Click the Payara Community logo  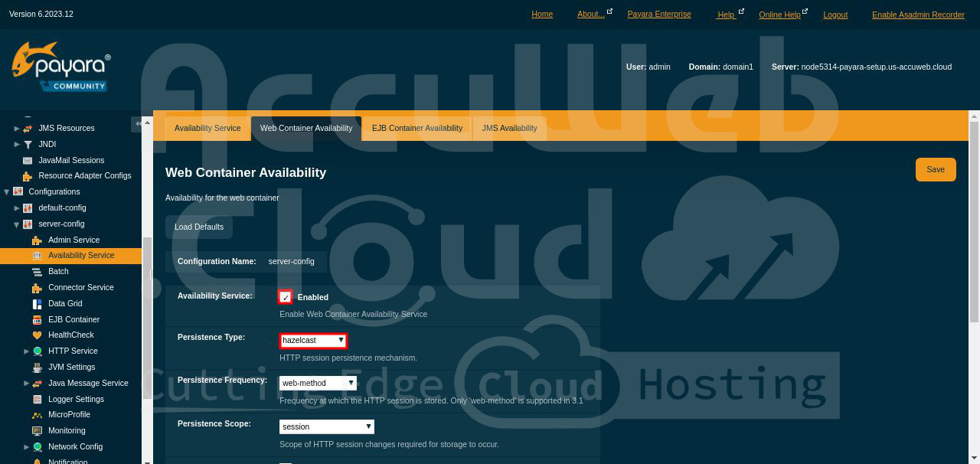point(60,67)
